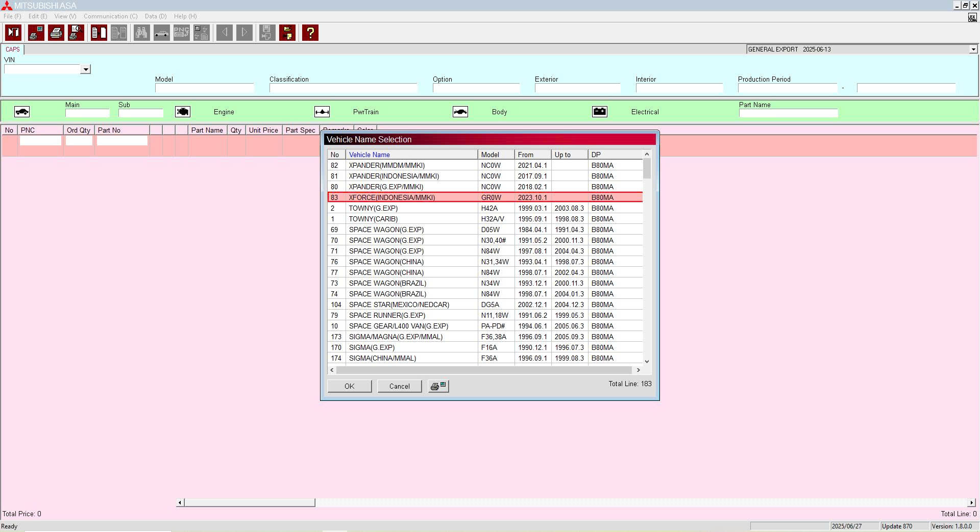Select the Body category icon
Viewport: 980px width, 532px height.
pos(460,111)
